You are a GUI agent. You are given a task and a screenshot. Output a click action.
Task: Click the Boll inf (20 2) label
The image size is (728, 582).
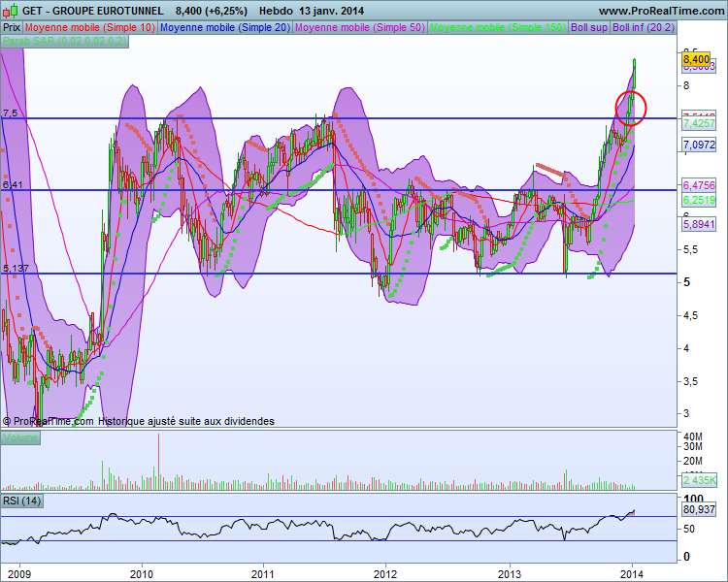click(644, 27)
